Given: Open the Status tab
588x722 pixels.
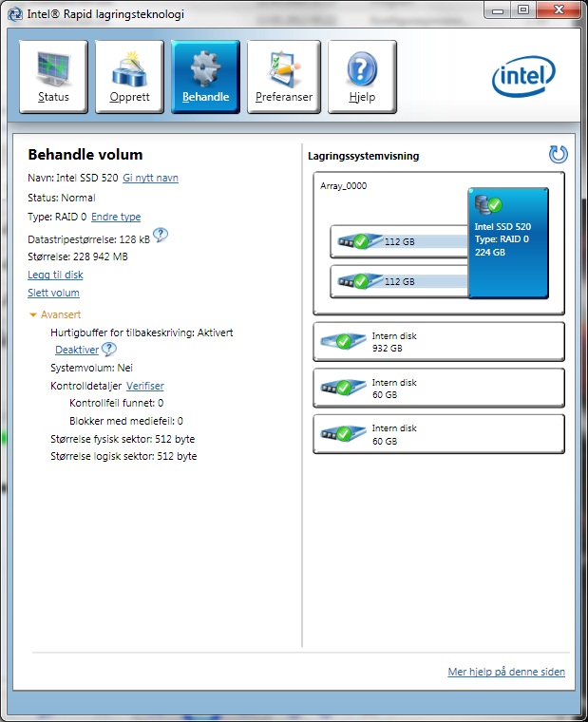Looking at the screenshot, I should (x=53, y=76).
